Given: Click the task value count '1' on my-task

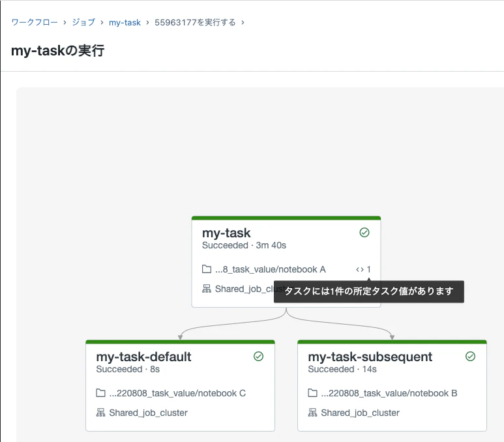Looking at the screenshot, I should pyautogui.click(x=368, y=269).
